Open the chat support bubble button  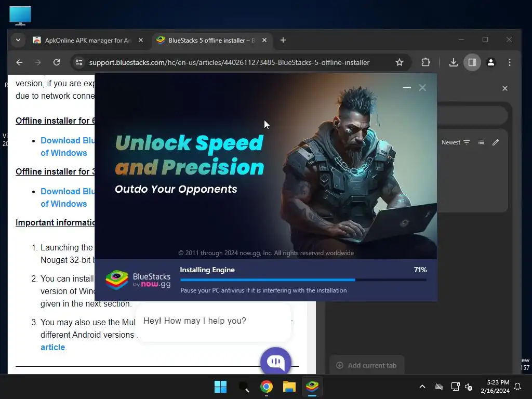point(276,362)
